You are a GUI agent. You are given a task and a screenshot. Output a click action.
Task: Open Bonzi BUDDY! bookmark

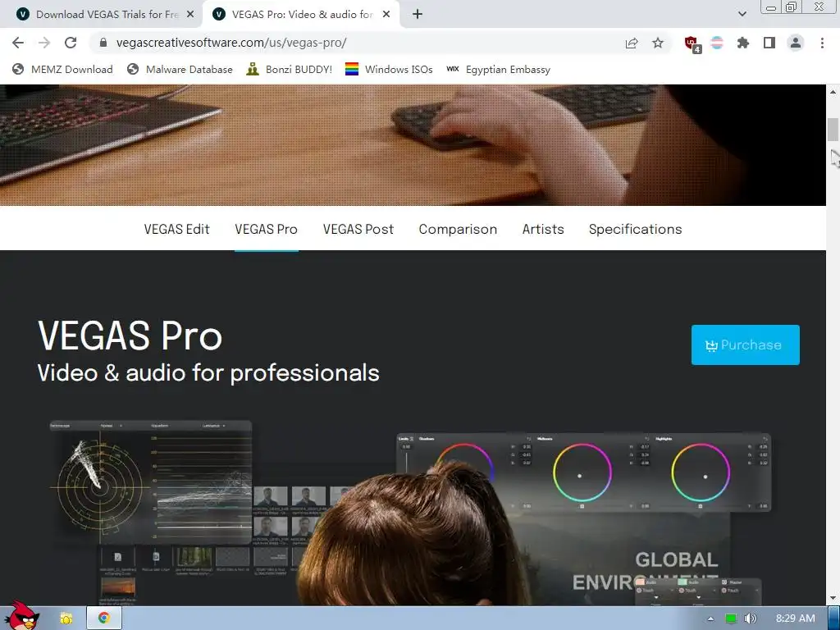point(290,69)
